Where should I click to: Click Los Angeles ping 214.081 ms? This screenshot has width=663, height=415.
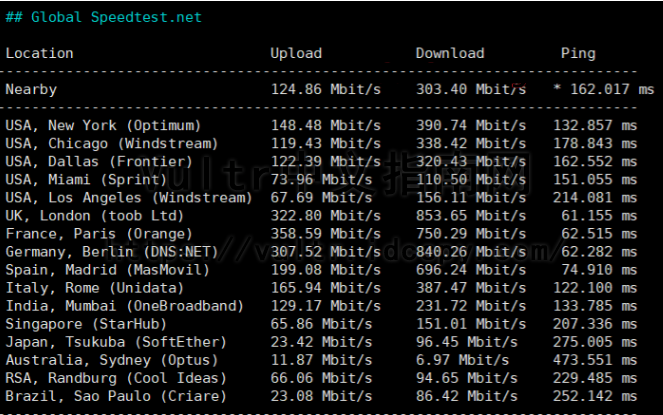click(595, 198)
